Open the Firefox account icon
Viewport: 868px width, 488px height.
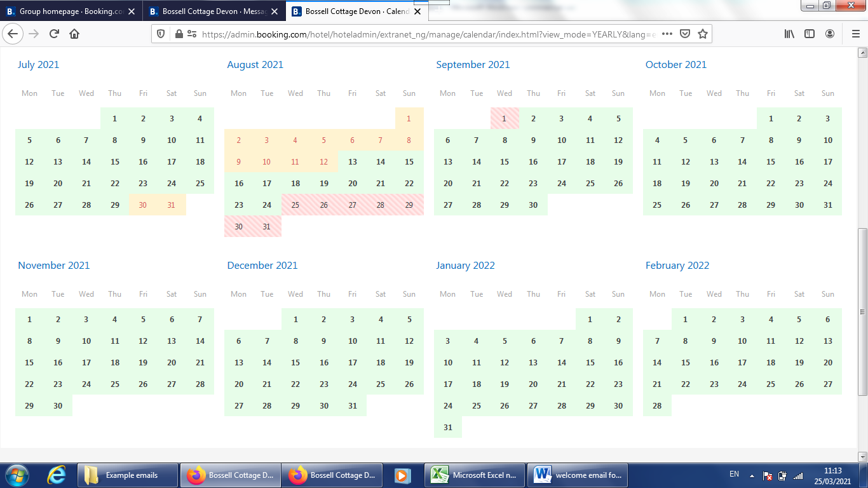click(x=830, y=34)
